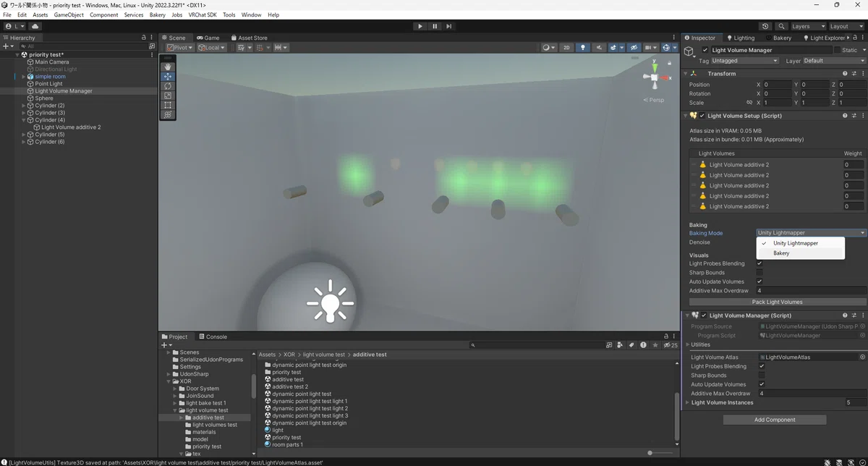The height and width of the screenshot is (466, 868).
Task: Open the VRChat SDK menu
Action: coord(203,14)
